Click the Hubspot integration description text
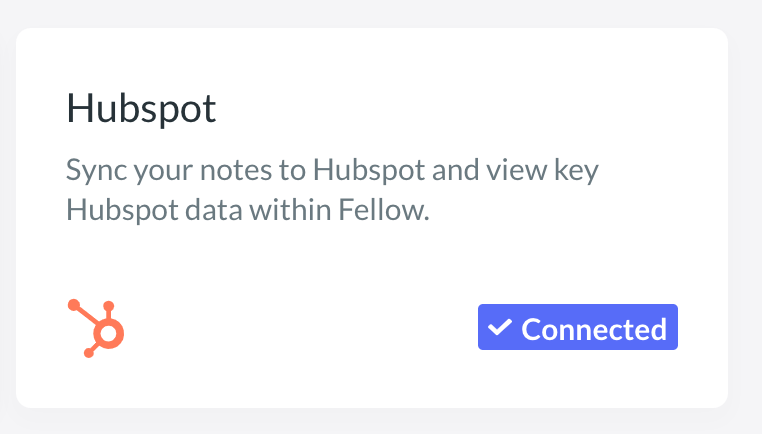 pos(332,190)
